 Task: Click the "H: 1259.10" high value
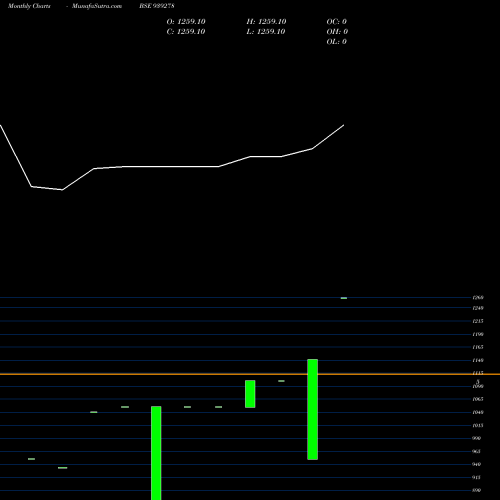[266, 22]
